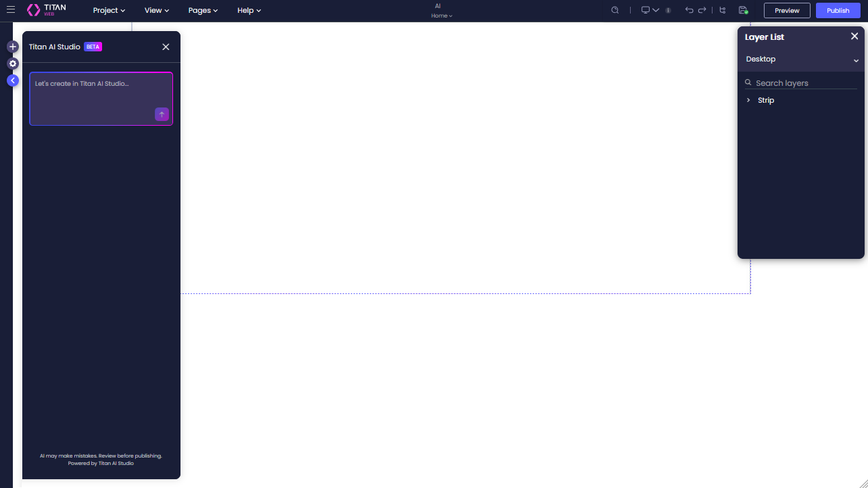Click the search magnifier in the top toolbar
868x488 pixels.
click(x=614, y=10)
